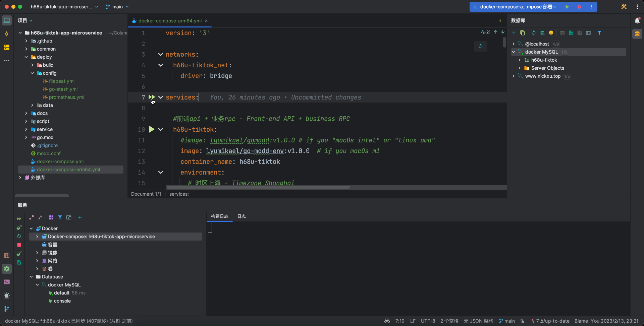Expand the @localhost data source
The image size is (644, 326).
(x=514, y=44)
